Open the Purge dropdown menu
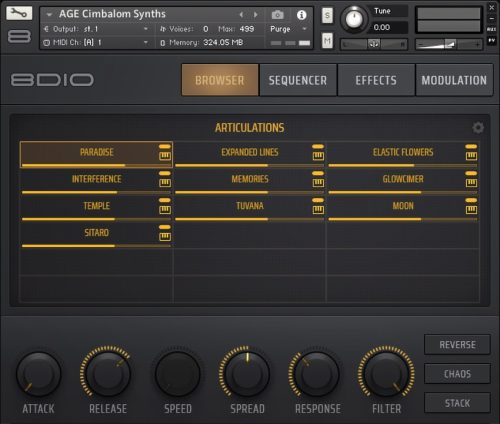 (288, 29)
